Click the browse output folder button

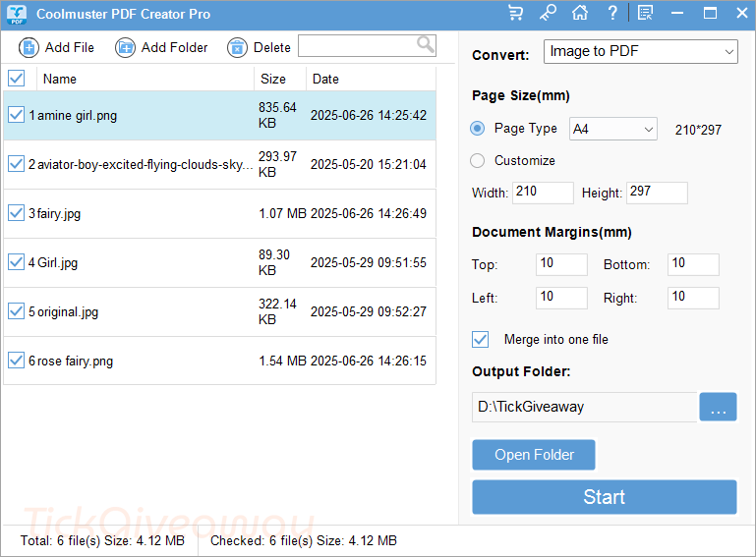(718, 407)
